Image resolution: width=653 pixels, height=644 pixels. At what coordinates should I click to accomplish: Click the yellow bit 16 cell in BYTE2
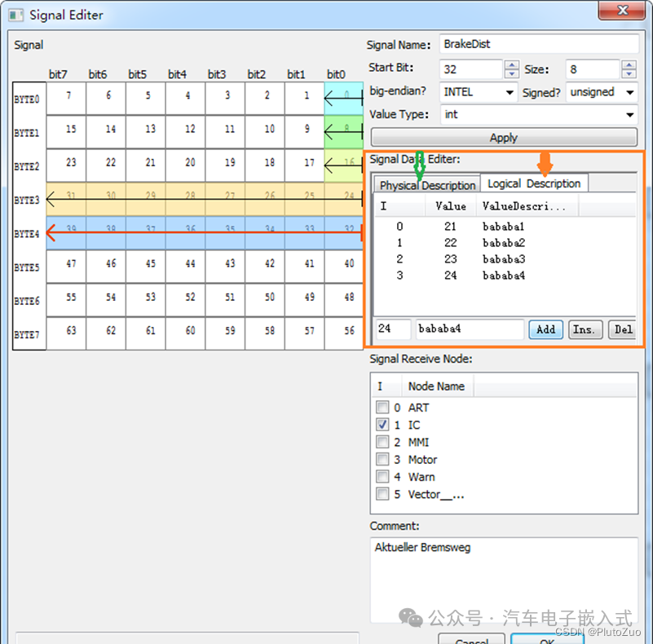point(344,165)
